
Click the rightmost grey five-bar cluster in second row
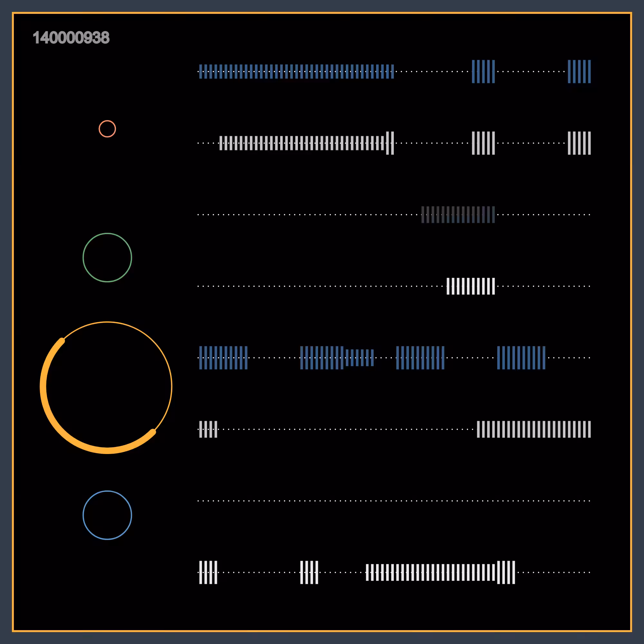(579, 143)
